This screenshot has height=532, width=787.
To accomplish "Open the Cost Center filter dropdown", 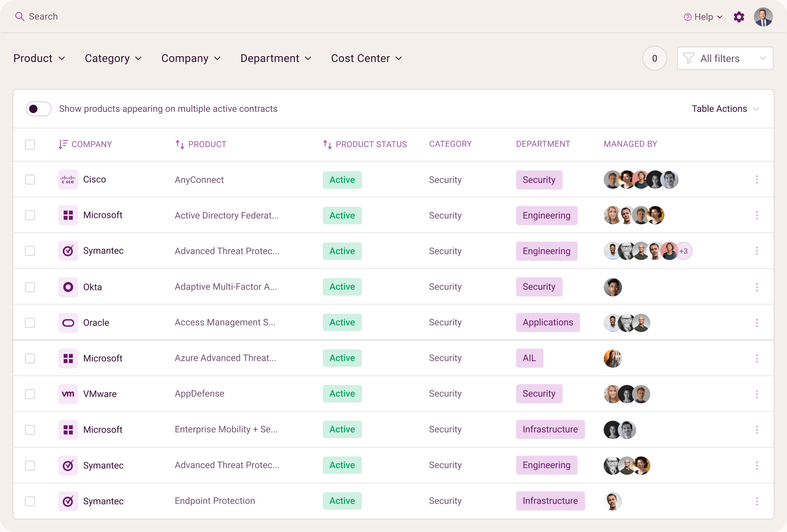I will tap(366, 58).
